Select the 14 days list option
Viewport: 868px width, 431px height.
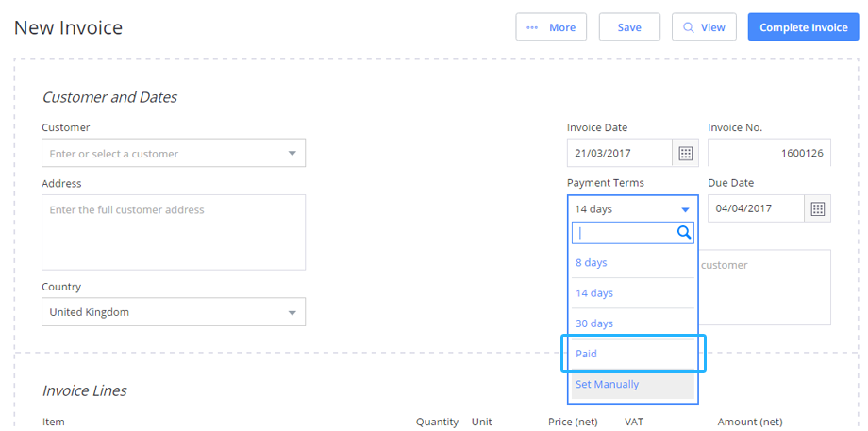(x=633, y=293)
